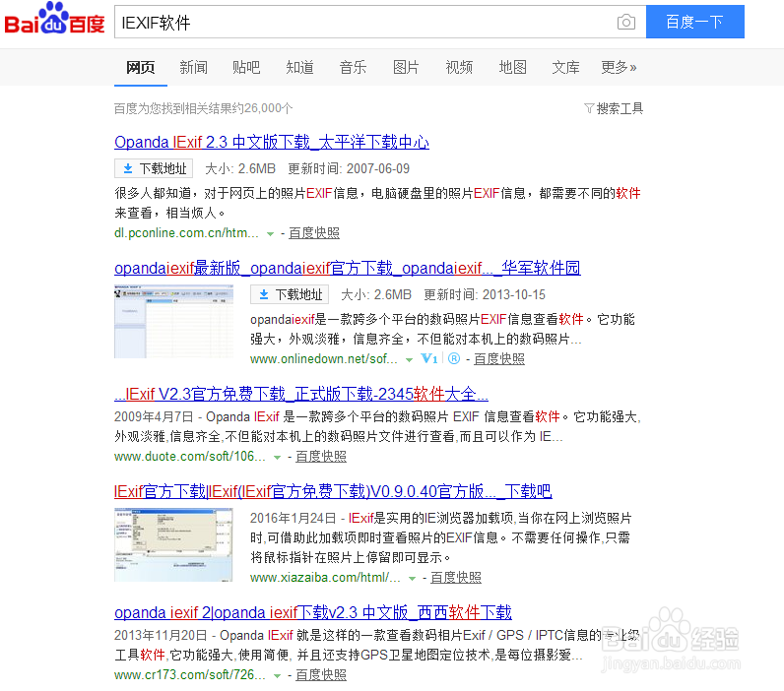The image size is (784, 691).
Task: Switch to the 新闻 tab
Action: [193, 68]
